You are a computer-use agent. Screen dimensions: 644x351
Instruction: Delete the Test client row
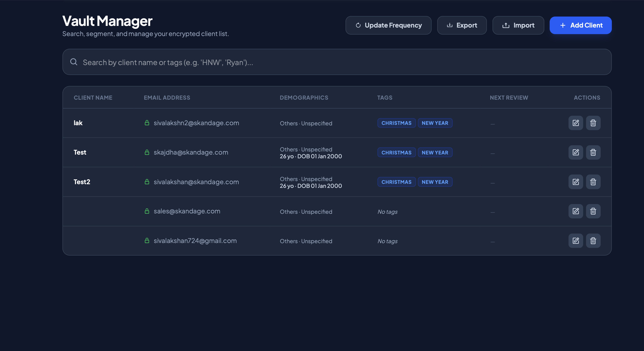coord(593,152)
